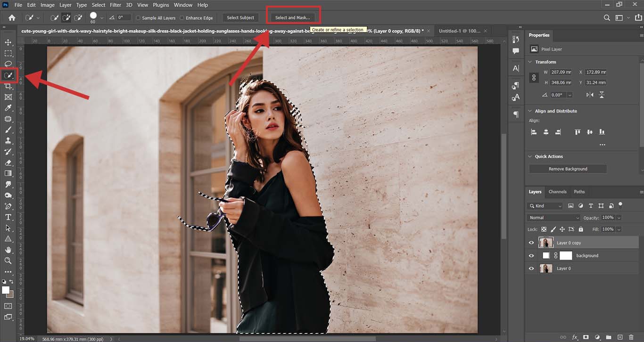Collapse the Align and Distribute section
The image size is (644, 342).
click(530, 111)
